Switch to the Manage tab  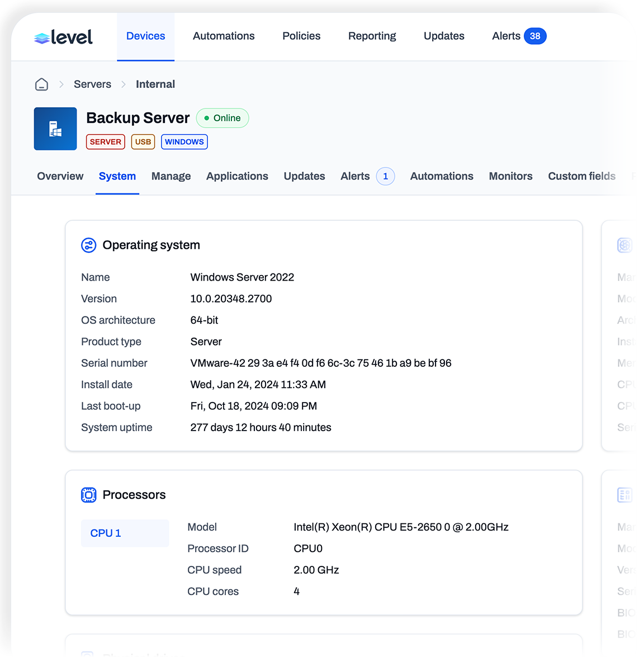click(171, 177)
